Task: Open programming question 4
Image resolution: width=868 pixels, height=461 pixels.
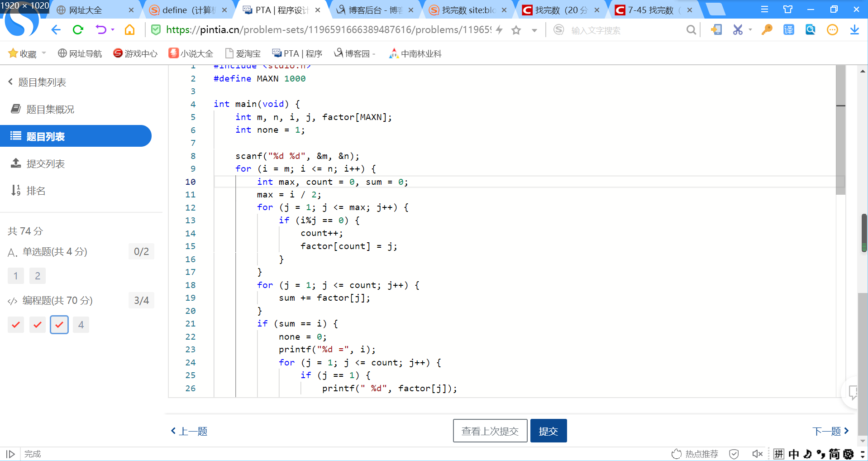Action: (81, 325)
